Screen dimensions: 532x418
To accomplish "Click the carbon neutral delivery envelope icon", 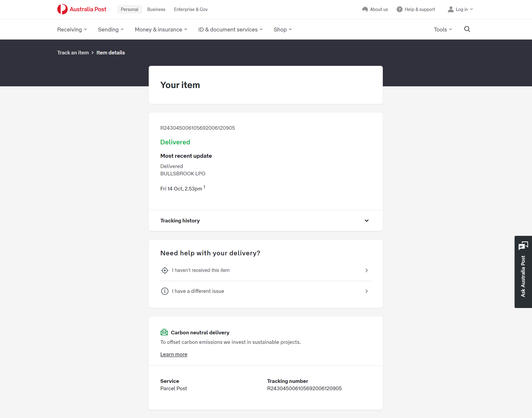I will pyautogui.click(x=164, y=332).
